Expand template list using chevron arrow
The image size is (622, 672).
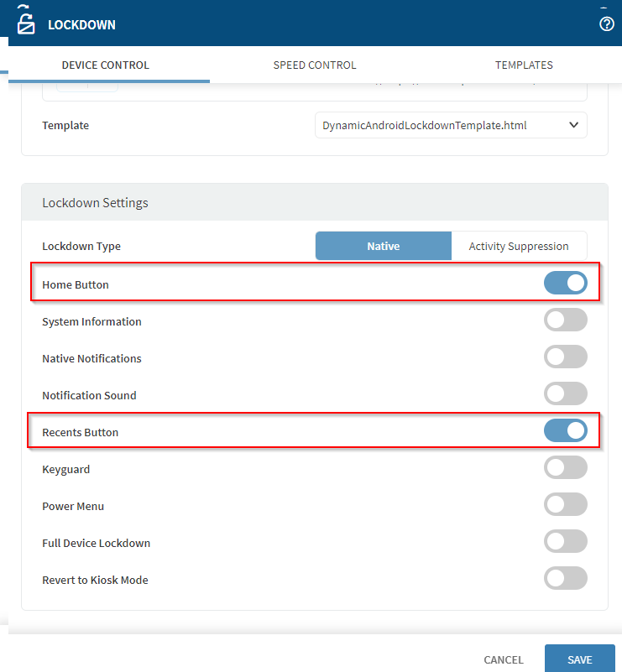click(574, 125)
